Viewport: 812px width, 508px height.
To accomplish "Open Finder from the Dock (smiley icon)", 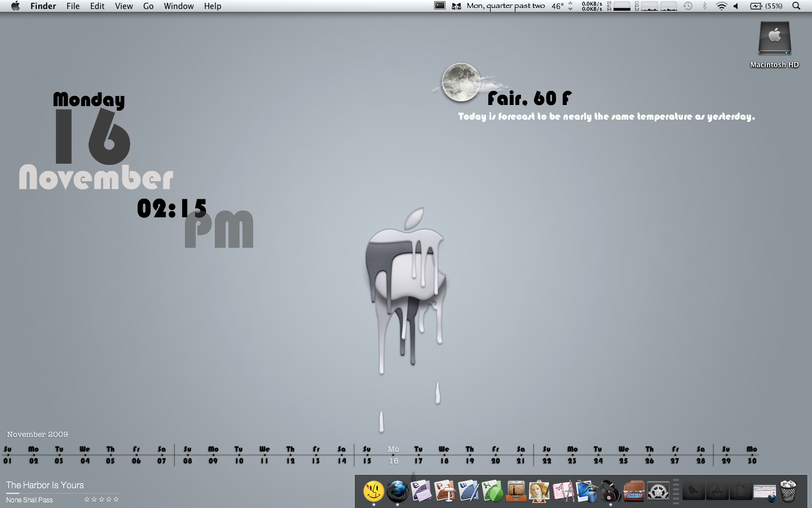I will (373, 491).
